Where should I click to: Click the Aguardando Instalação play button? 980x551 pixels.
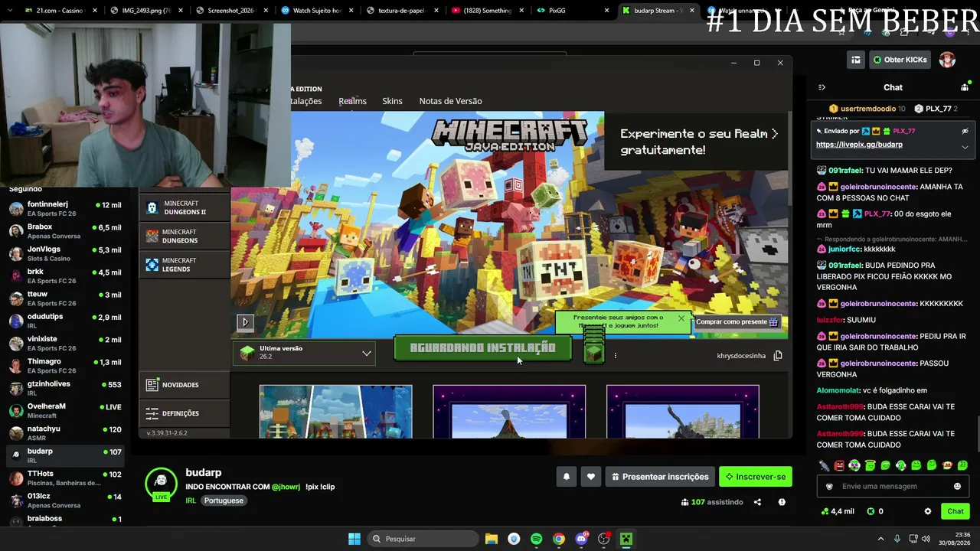click(x=482, y=348)
